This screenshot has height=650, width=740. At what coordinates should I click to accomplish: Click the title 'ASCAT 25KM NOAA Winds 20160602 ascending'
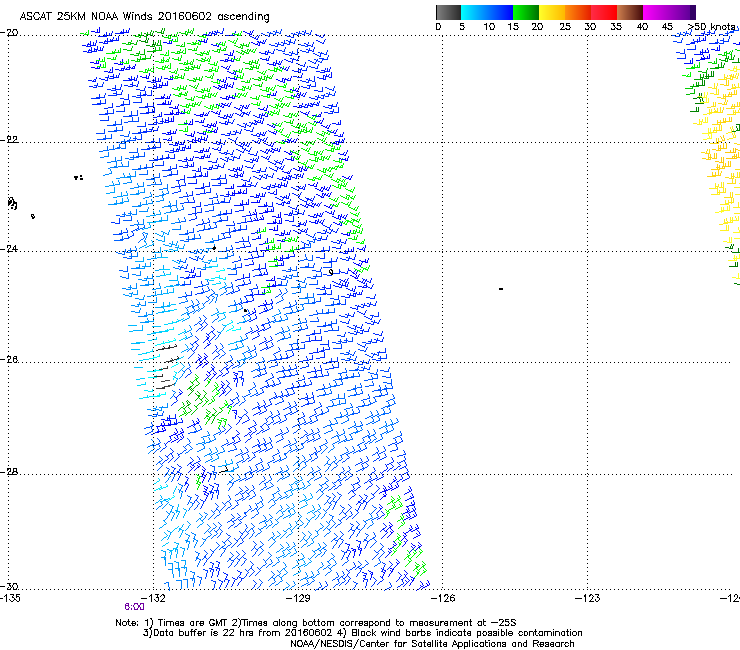tap(144, 17)
